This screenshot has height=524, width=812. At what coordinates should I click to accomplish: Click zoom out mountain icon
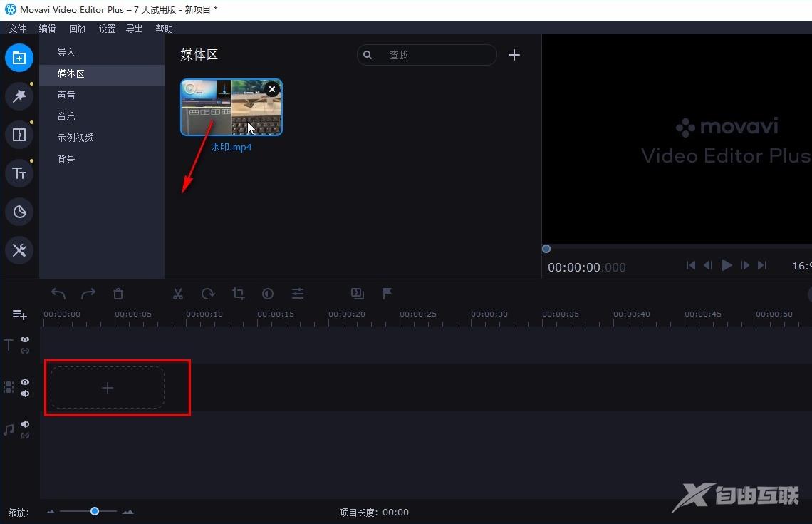point(51,512)
